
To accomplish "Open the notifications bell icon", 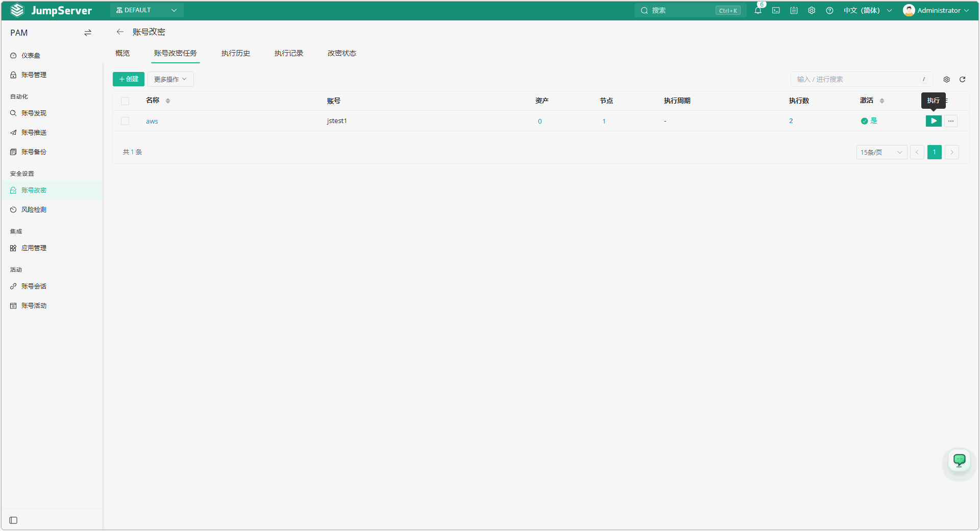I will [758, 10].
